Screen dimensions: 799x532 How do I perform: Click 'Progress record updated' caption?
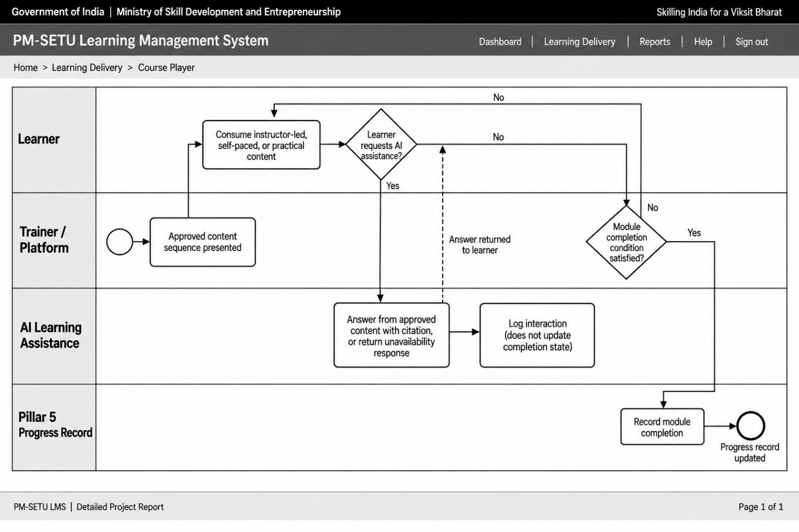click(750, 453)
